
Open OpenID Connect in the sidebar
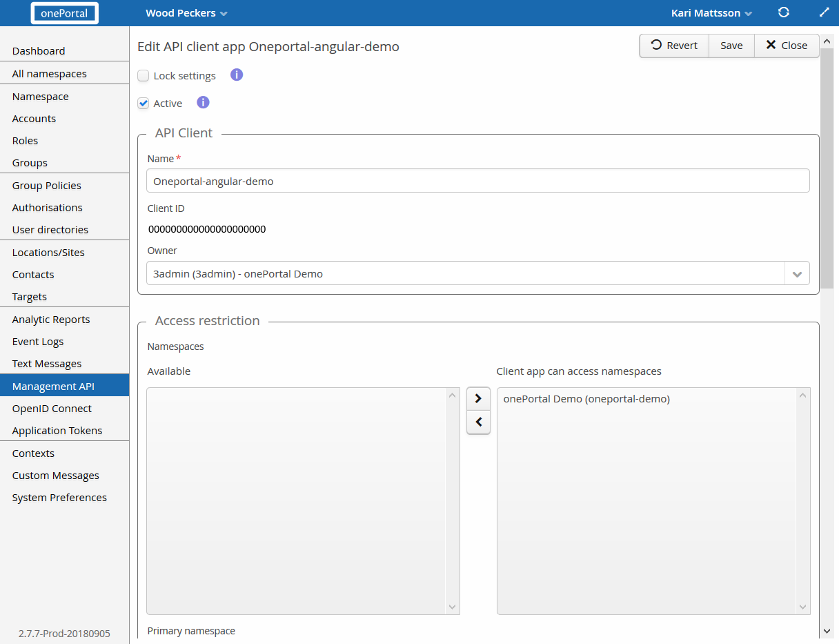[x=52, y=409]
